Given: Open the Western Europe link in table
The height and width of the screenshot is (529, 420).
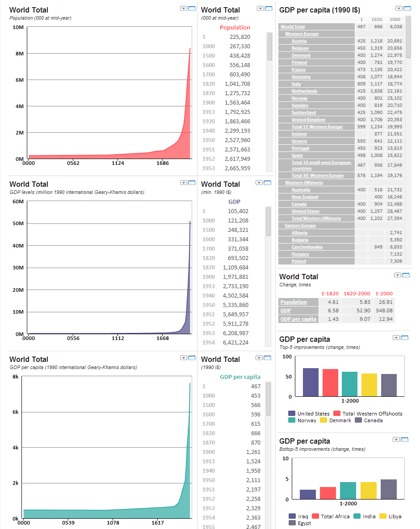Looking at the screenshot, I should [302, 34].
